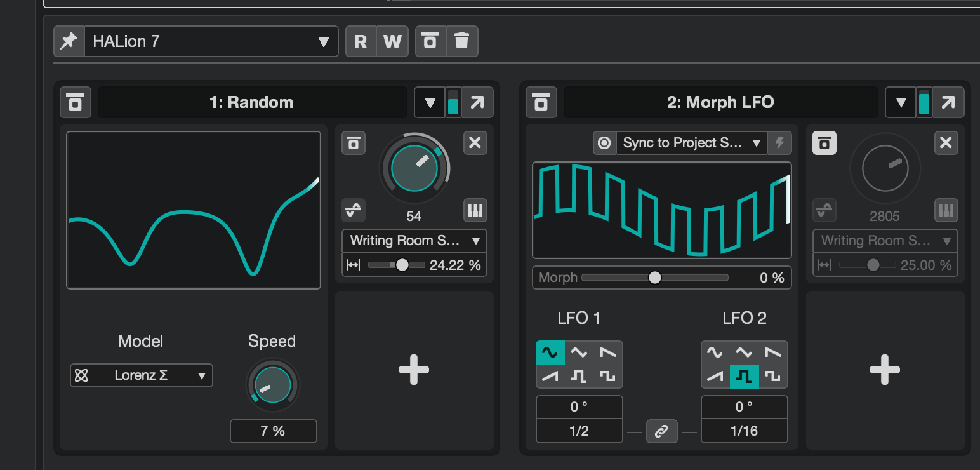
Task: Remove the Morph LFO depth assignment with the X
Action: (946, 143)
